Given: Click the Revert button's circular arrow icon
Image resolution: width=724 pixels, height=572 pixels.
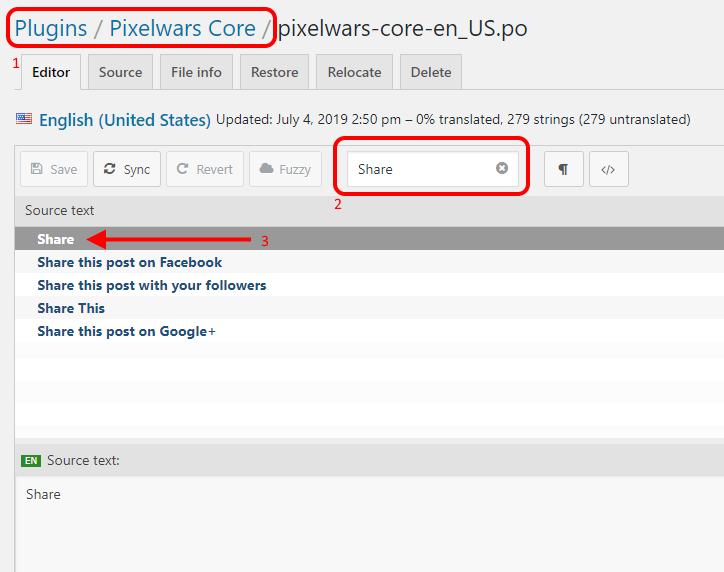Looking at the screenshot, I should click(182, 169).
